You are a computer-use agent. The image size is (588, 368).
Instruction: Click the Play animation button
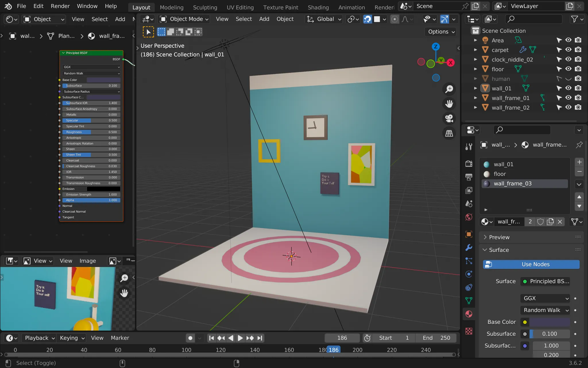pos(240,338)
